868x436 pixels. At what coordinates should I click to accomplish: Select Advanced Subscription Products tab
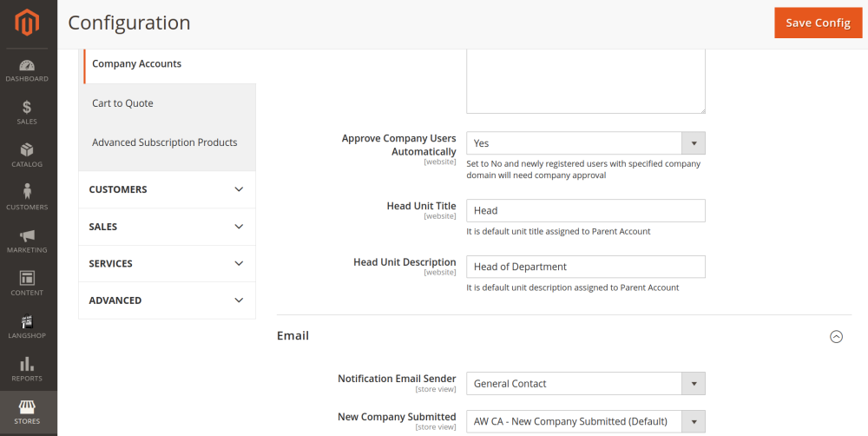tap(164, 142)
